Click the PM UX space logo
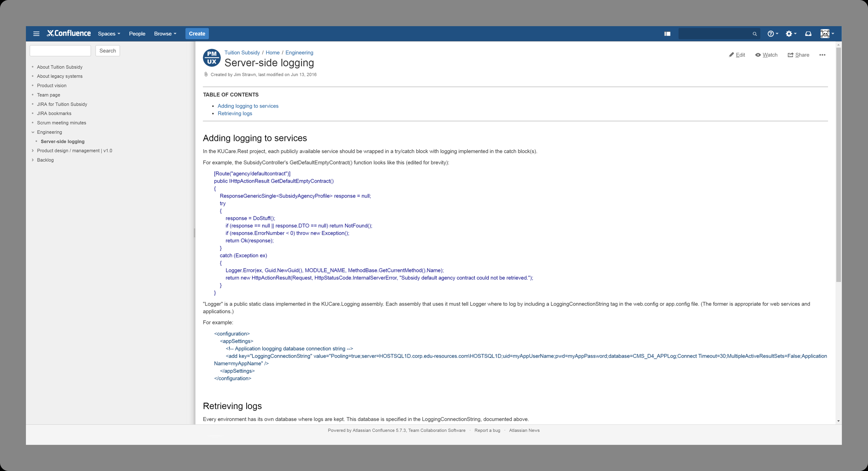 (x=211, y=58)
